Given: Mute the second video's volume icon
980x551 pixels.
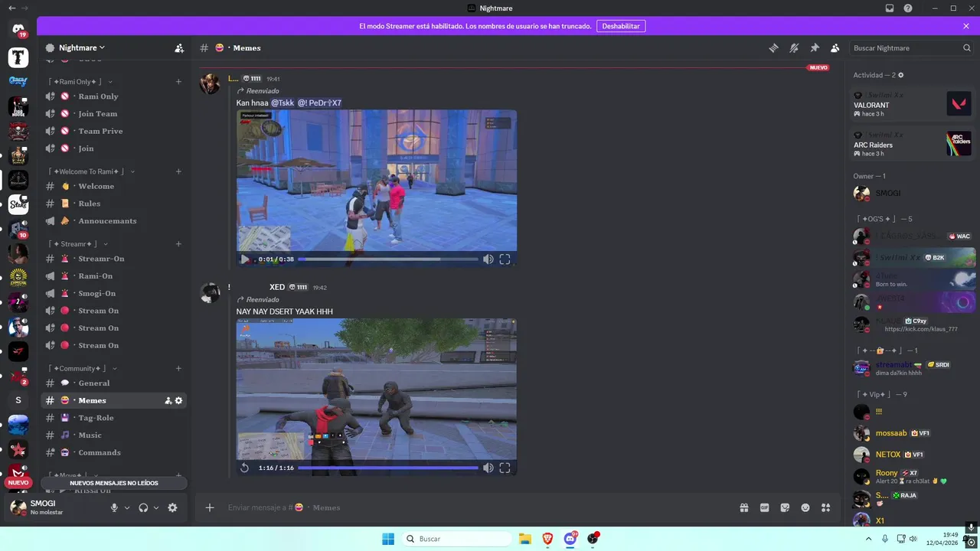Looking at the screenshot, I should click(x=488, y=468).
